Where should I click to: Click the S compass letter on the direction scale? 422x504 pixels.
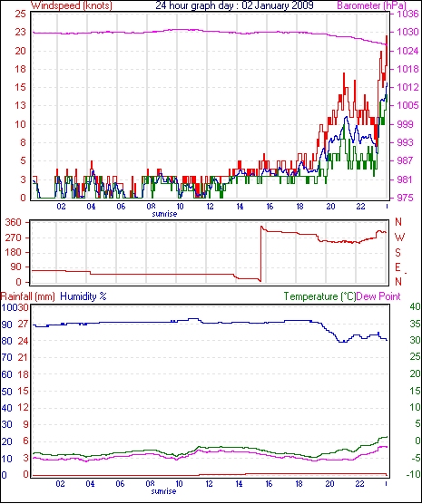[x=398, y=253]
